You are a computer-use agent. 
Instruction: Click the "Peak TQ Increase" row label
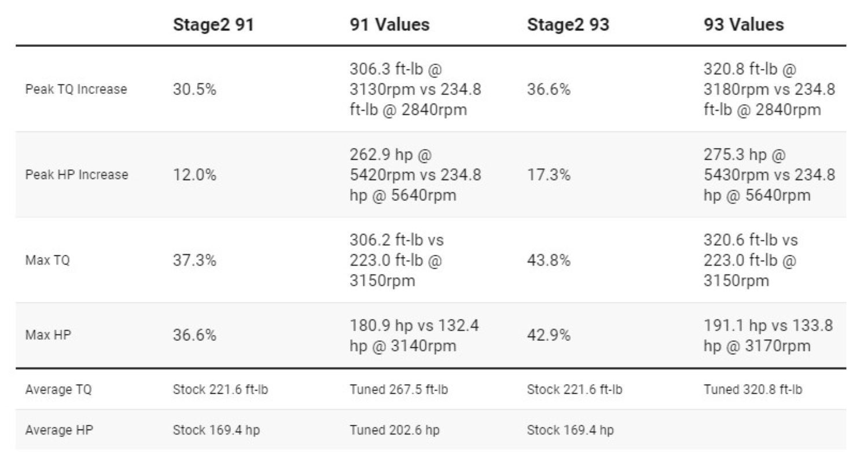[x=76, y=89]
